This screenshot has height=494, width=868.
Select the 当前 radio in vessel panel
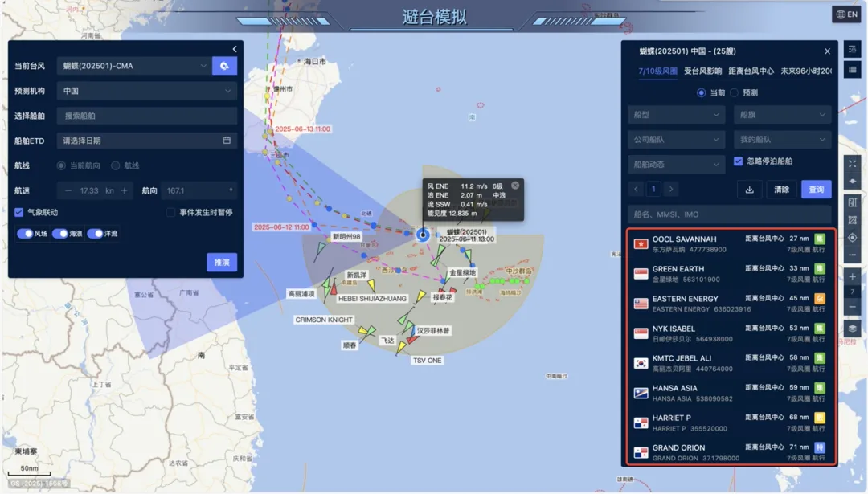(701, 93)
